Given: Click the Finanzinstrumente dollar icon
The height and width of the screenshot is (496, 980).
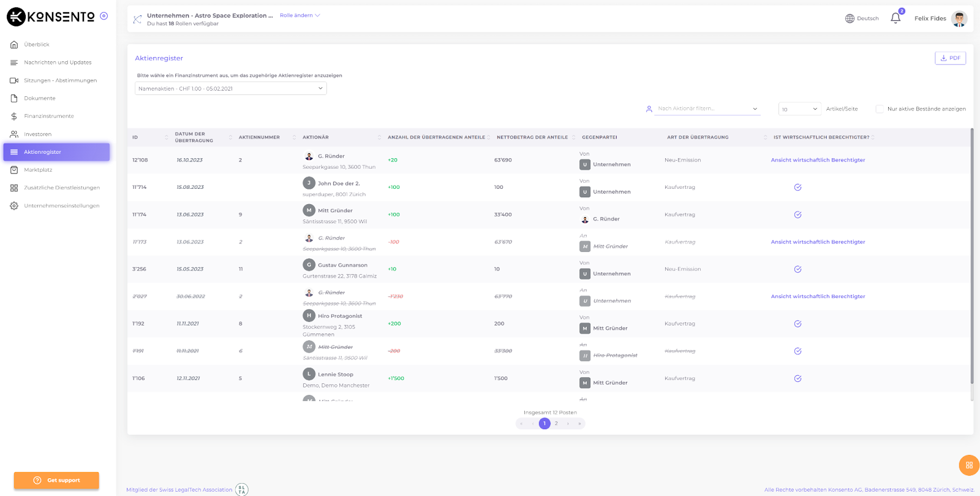Looking at the screenshot, I should click(x=14, y=116).
